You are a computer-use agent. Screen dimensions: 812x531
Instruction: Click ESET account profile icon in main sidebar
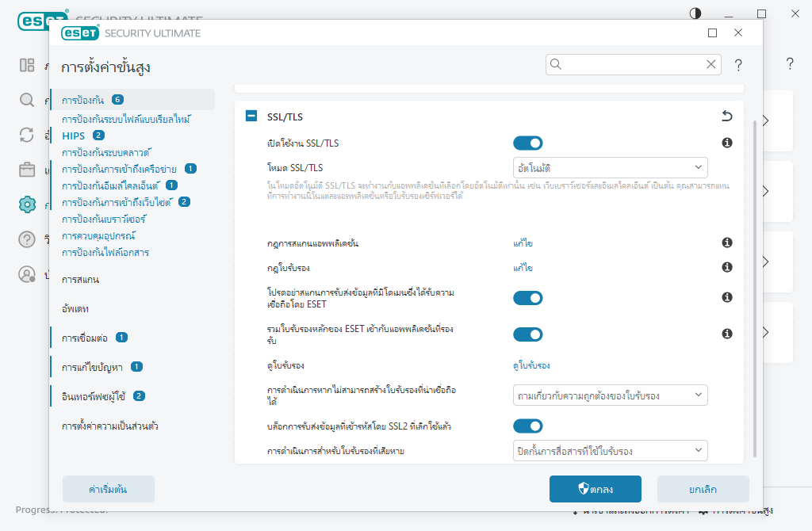tap(27, 274)
